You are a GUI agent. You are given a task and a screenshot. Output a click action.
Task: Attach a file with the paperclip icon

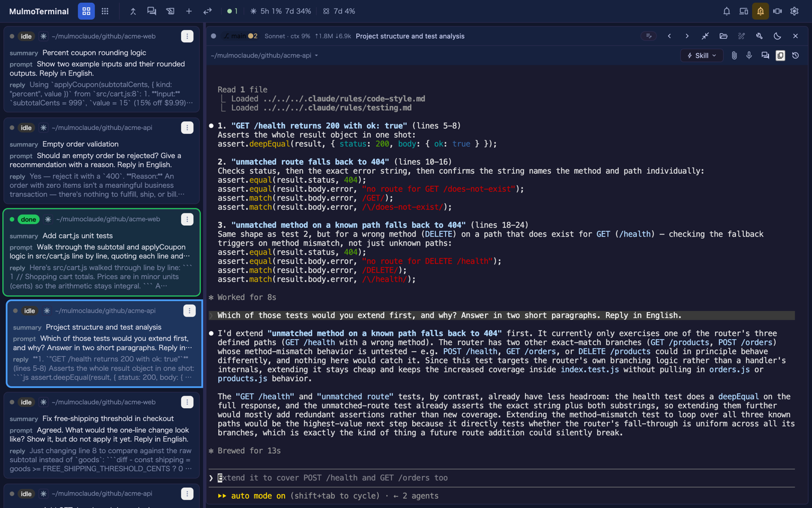point(734,55)
